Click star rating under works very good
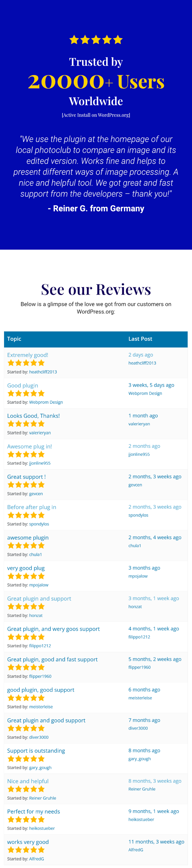This screenshot has height=868, width=192. pyautogui.click(x=26, y=850)
